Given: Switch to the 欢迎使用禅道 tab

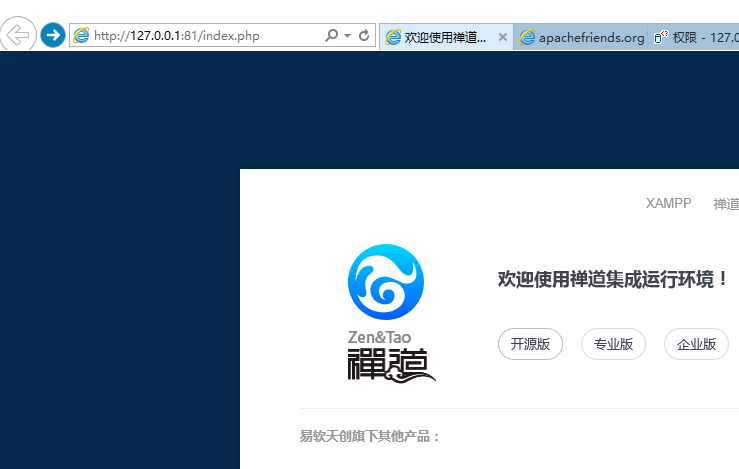Looking at the screenshot, I should (445, 37).
